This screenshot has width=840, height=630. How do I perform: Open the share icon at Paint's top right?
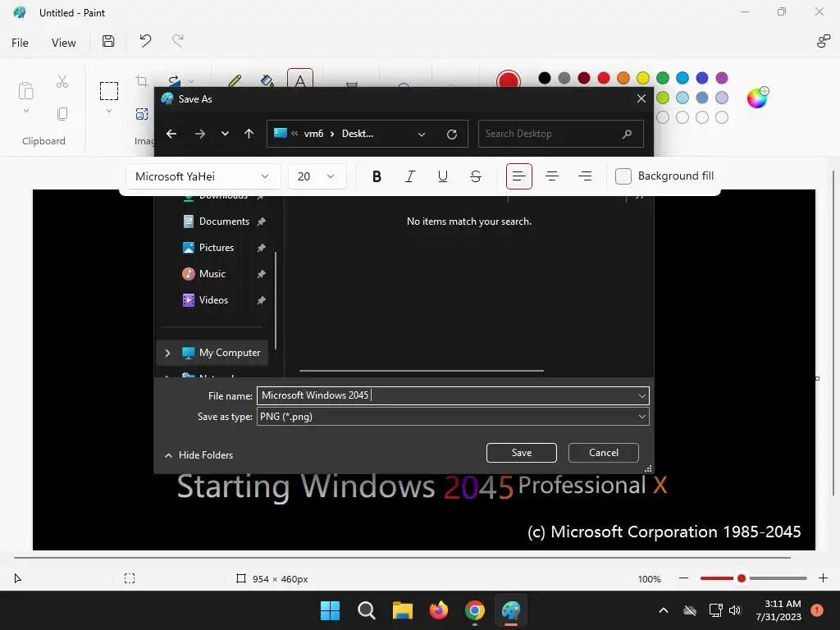(x=824, y=41)
